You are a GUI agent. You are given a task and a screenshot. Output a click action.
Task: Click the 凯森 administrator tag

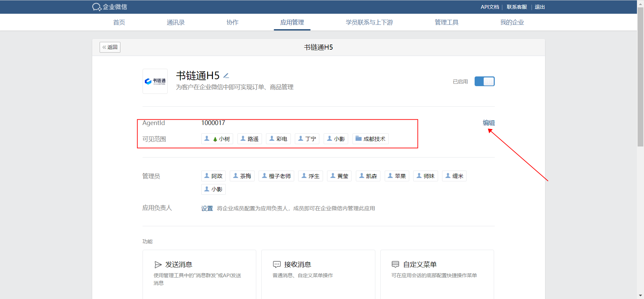click(x=368, y=176)
